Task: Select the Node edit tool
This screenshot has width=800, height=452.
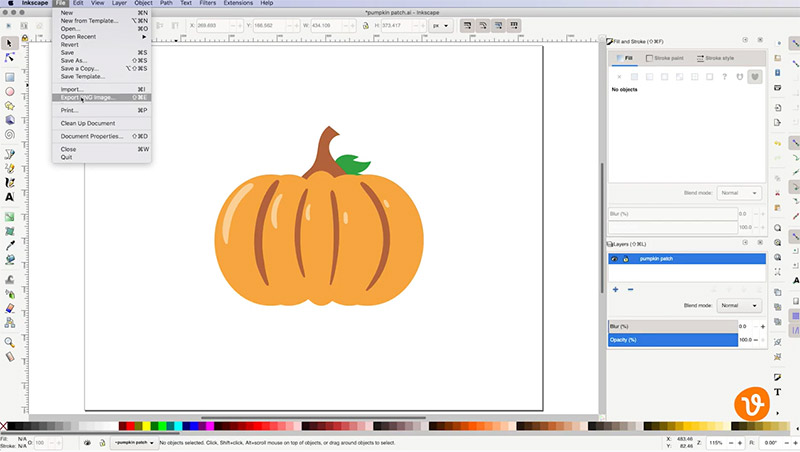Action: (9, 58)
